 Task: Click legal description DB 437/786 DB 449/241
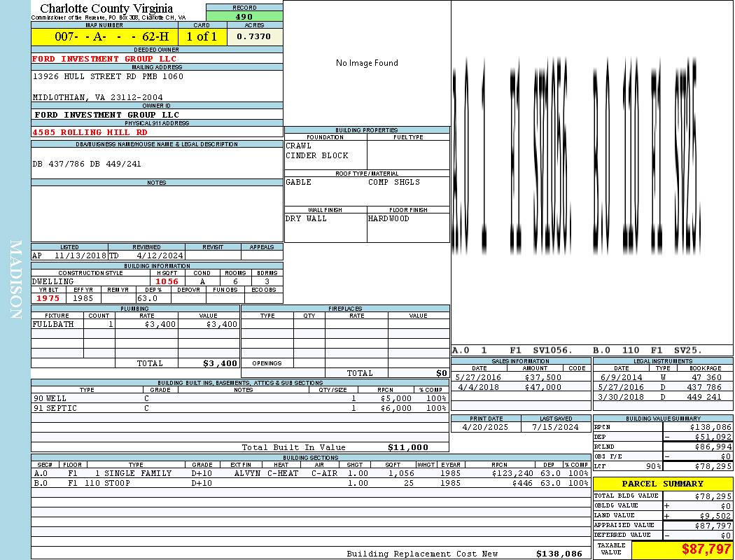click(87, 164)
